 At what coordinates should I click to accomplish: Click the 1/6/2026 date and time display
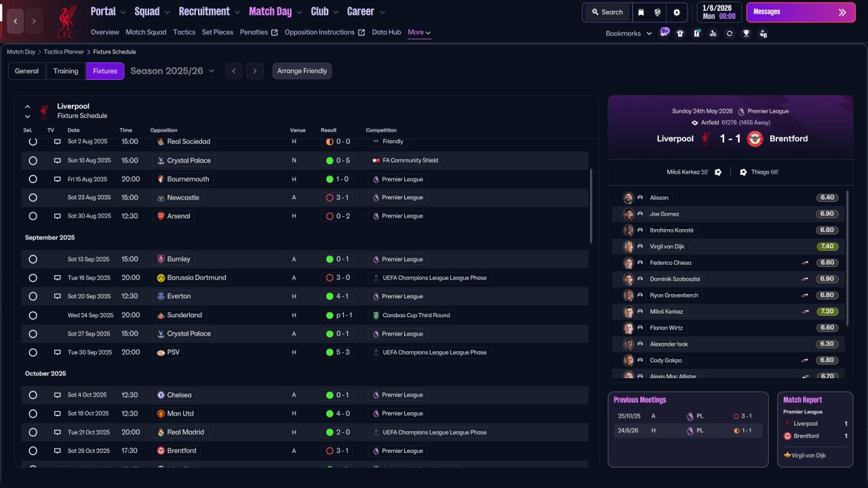click(718, 12)
